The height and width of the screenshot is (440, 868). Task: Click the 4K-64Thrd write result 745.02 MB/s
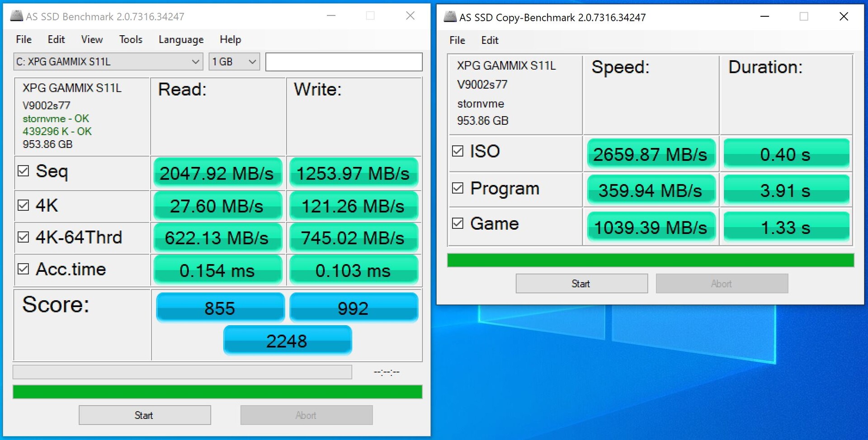pos(354,237)
